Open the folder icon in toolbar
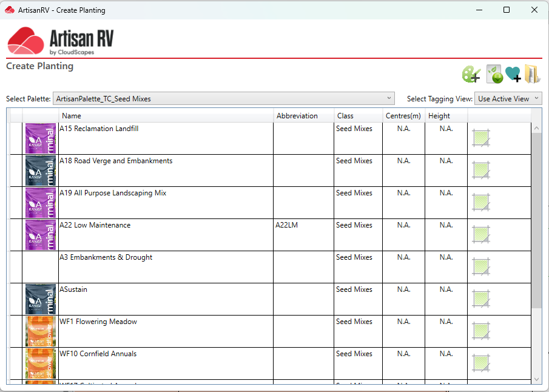Screen dimensions: 549x392 (532, 74)
